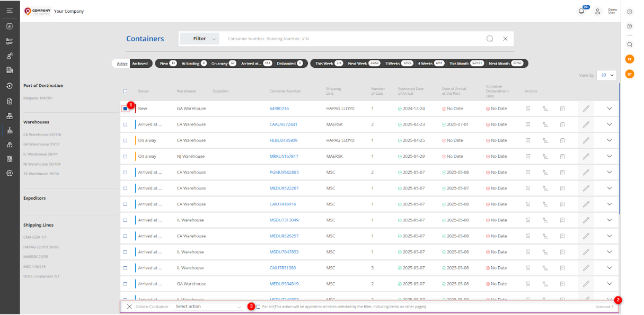This screenshot has width=644, height=315.
Task: Open the View by 20 dropdown
Action: click(606, 75)
